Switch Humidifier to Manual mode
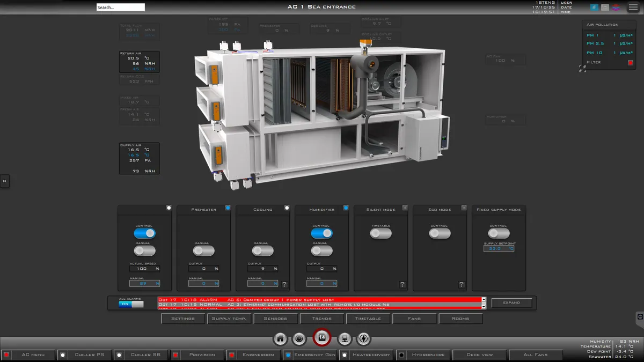This screenshot has height=362, width=644. (x=321, y=250)
